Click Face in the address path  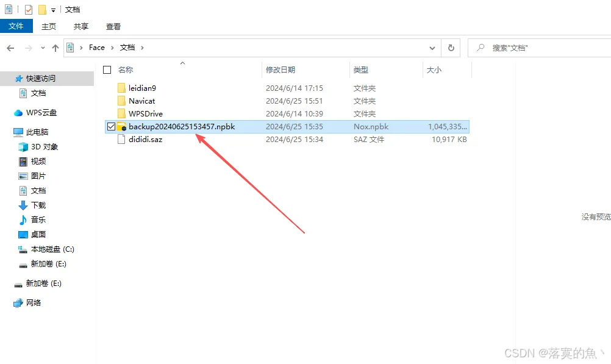click(96, 48)
